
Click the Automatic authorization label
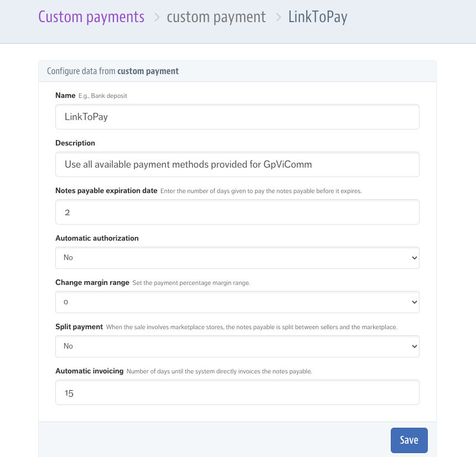point(97,238)
